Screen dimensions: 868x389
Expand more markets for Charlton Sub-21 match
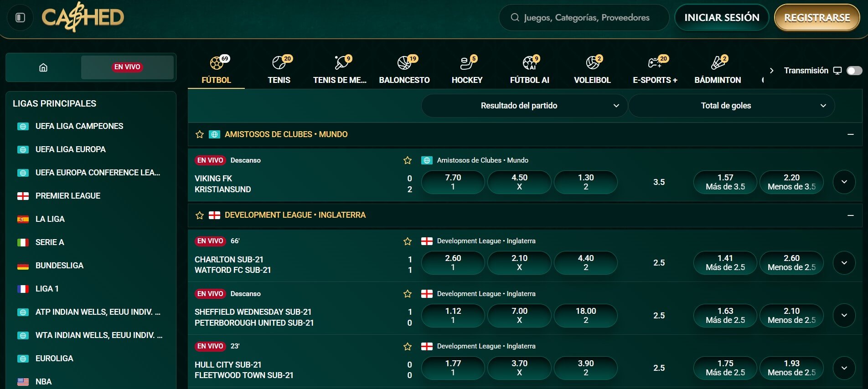click(x=844, y=263)
